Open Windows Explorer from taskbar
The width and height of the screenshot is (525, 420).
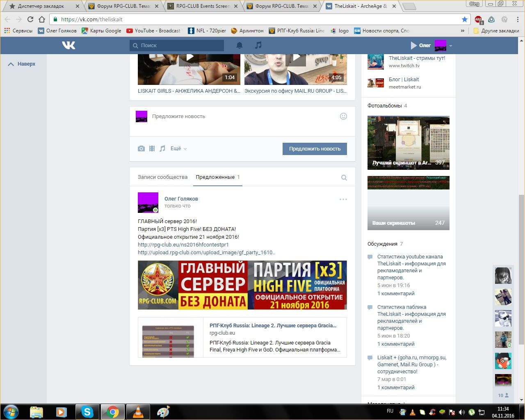(37, 412)
